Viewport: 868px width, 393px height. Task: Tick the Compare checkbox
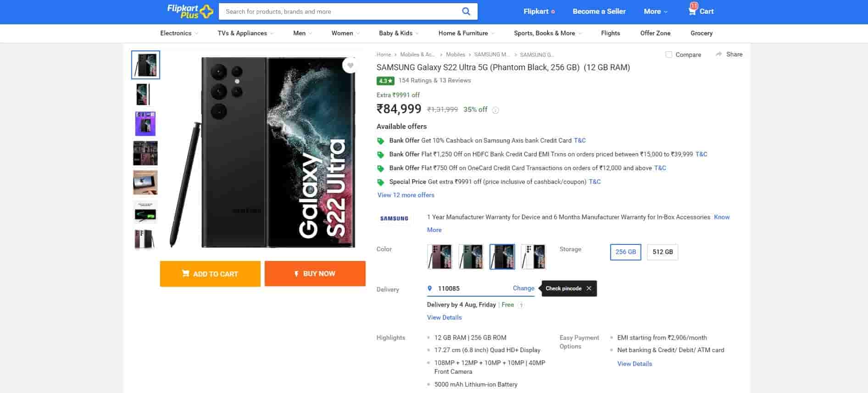click(669, 55)
